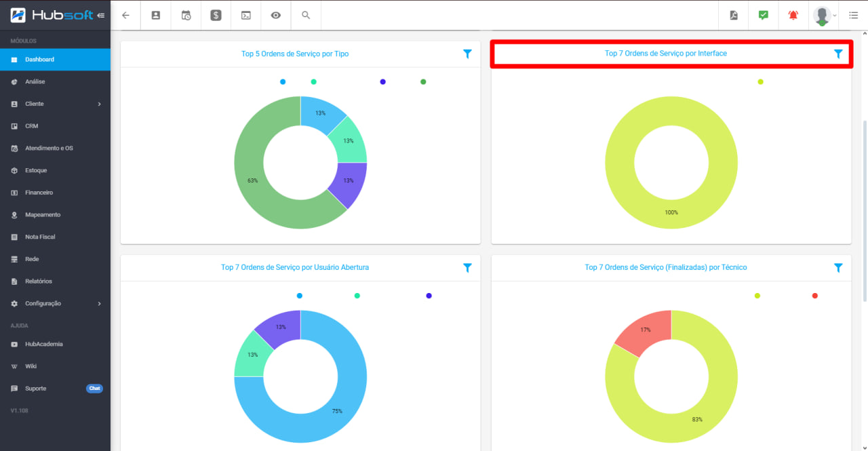Open the HubAcademia help link
The width and height of the screenshot is (868, 451).
(43, 344)
